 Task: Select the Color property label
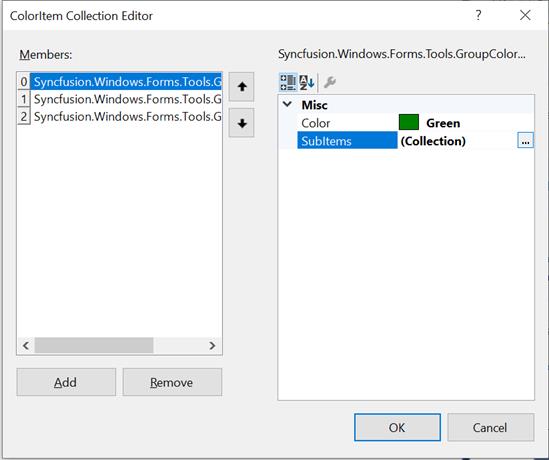pyautogui.click(x=315, y=123)
